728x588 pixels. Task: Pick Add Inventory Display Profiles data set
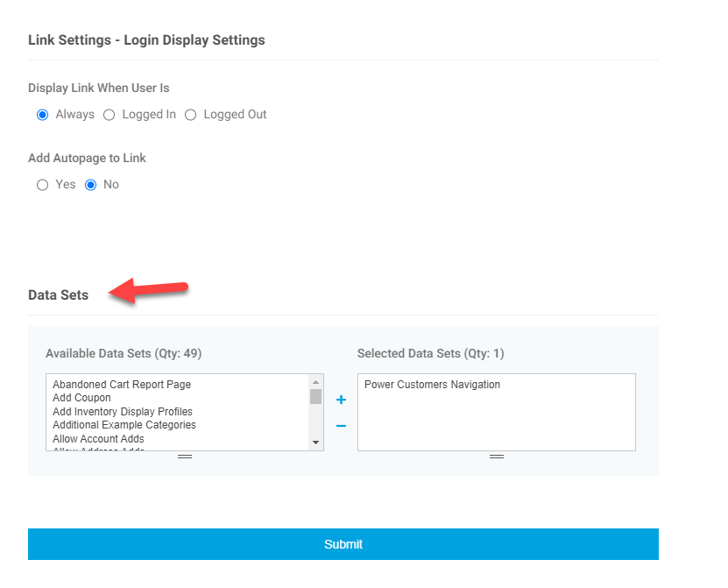(123, 412)
